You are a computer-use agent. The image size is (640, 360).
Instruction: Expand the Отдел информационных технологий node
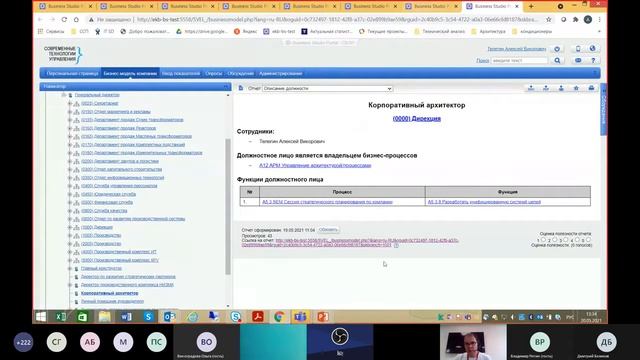coord(70,178)
